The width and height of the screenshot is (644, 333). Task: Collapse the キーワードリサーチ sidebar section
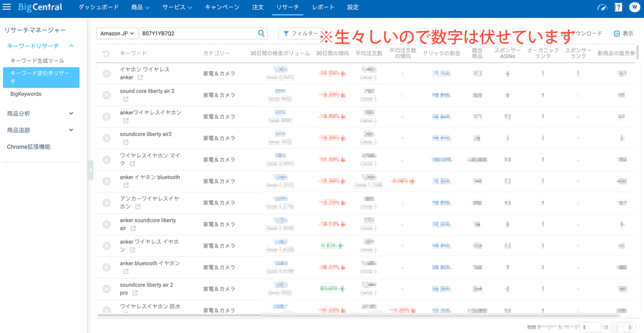(x=71, y=46)
